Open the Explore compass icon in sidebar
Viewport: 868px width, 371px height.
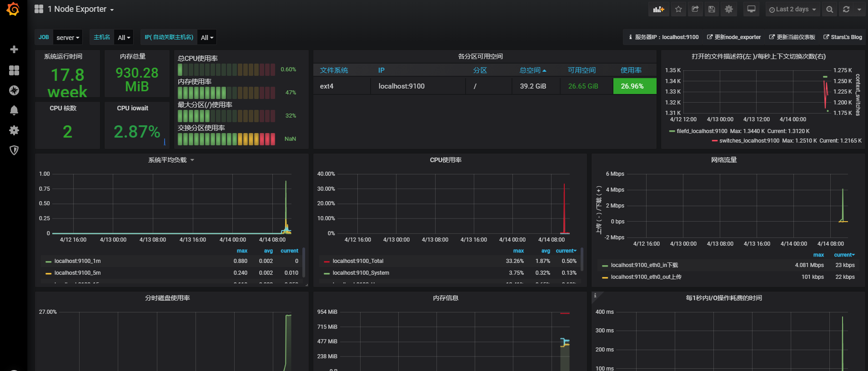click(x=14, y=90)
